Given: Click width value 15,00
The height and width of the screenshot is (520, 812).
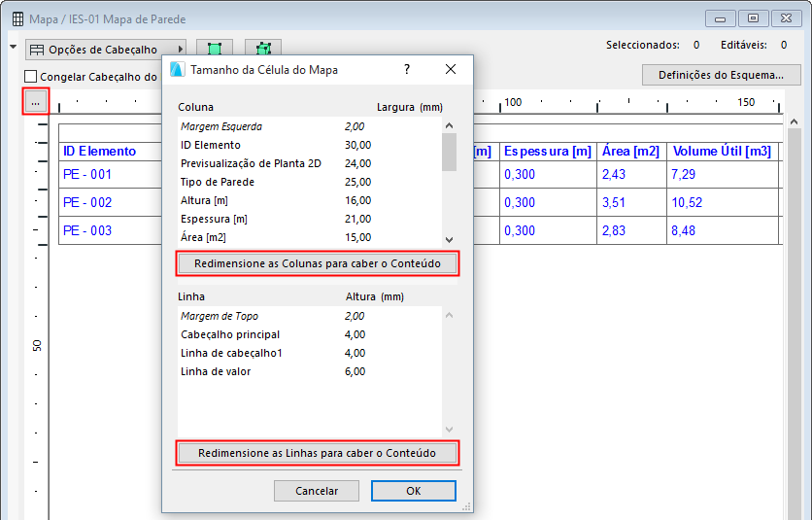Looking at the screenshot, I should [x=357, y=237].
